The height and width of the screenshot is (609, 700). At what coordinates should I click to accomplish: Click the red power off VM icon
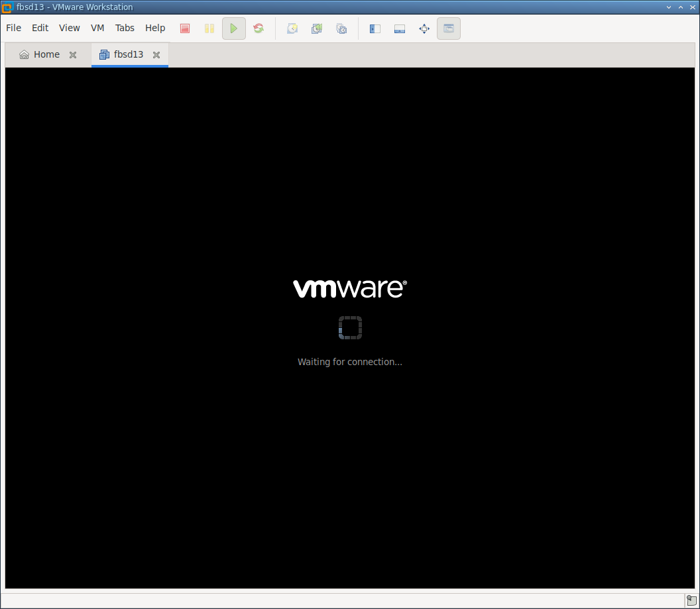click(x=185, y=28)
